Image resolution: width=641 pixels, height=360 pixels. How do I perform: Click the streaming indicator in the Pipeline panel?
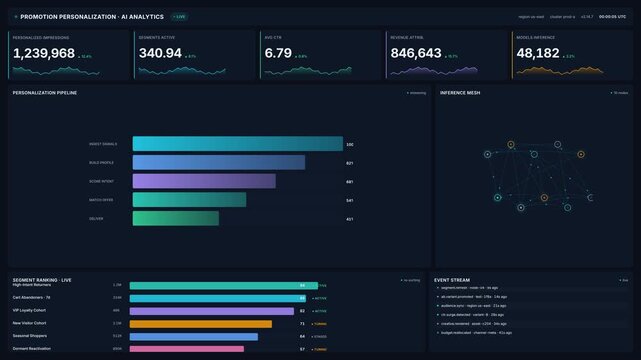[x=416, y=93]
